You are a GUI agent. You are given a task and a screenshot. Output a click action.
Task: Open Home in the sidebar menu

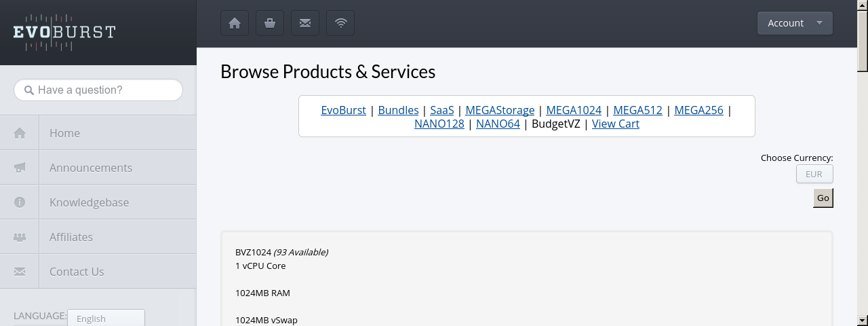(98, 133)
